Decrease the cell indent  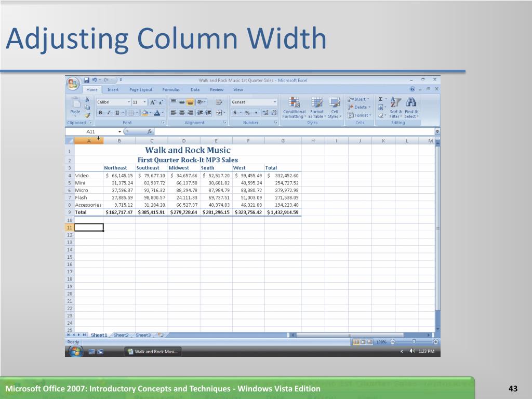[x=200, y=113]
